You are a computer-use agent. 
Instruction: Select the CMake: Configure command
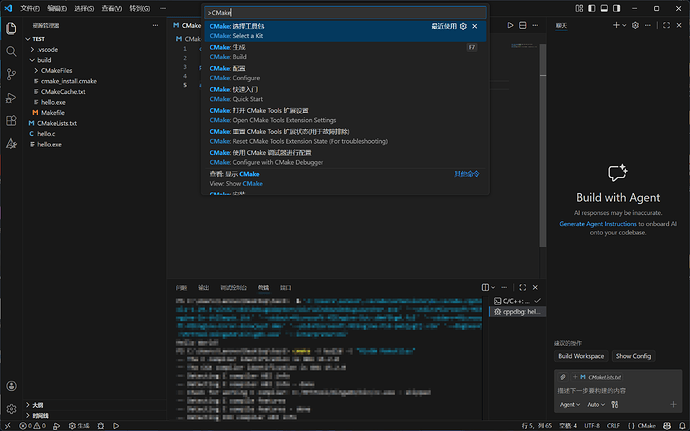pyautogui.click(x=345, y=73)
